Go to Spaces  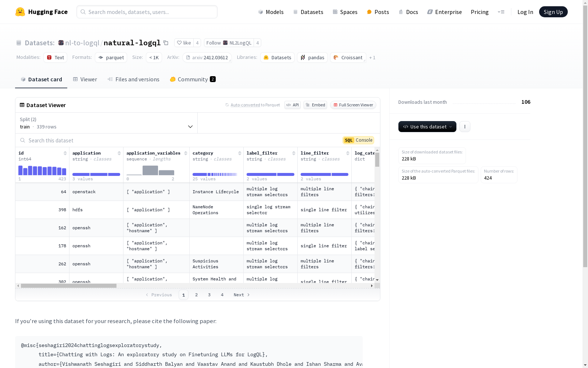pyautogui.click(x=345, y=12)
